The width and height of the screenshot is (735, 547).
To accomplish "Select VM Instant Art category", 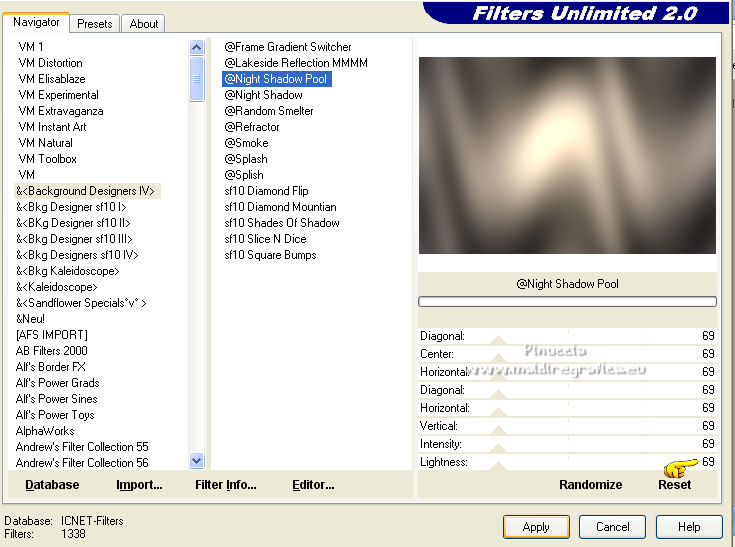I will [52, 127].
